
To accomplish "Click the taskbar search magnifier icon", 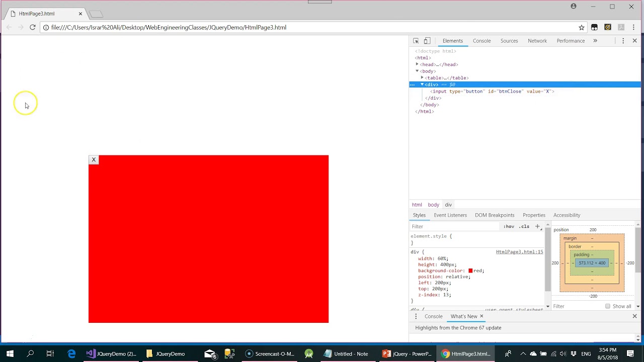I will point(30,353).
